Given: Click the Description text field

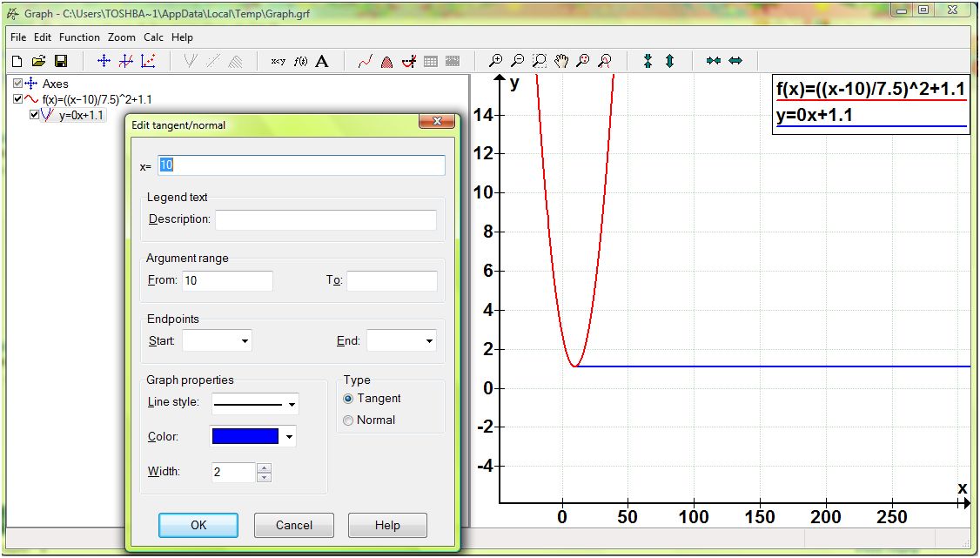Looking at the screenshot, I should [326, 220].
